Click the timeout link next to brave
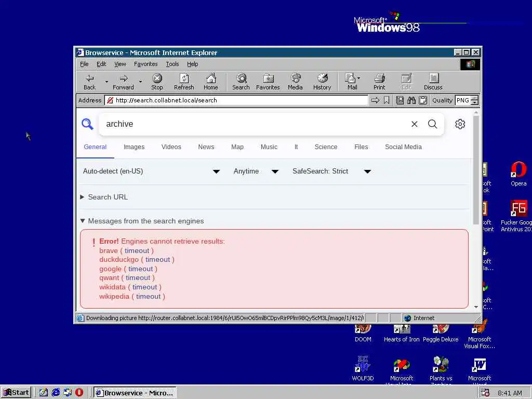 [x=137, y=251]
